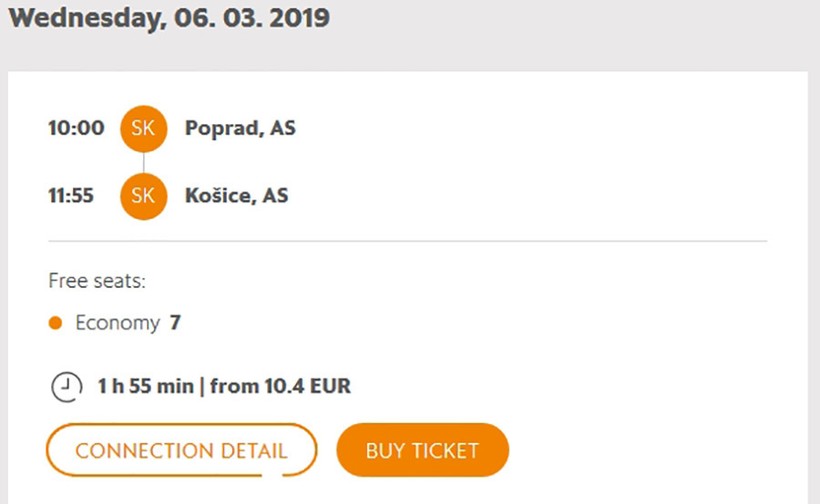The width and height of the screenshot is (820, 504).
Task: Click the Economy class label
Action: click(x=117, y=323)
